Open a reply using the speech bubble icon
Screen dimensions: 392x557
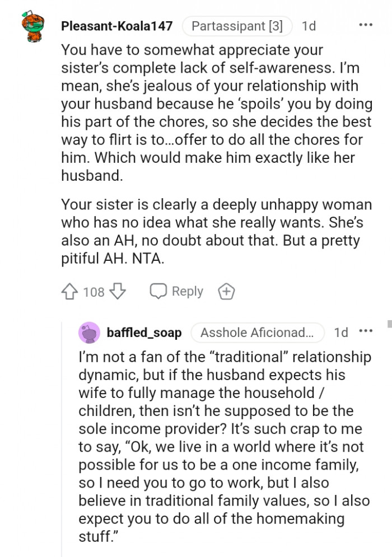[x=158, y=291]
